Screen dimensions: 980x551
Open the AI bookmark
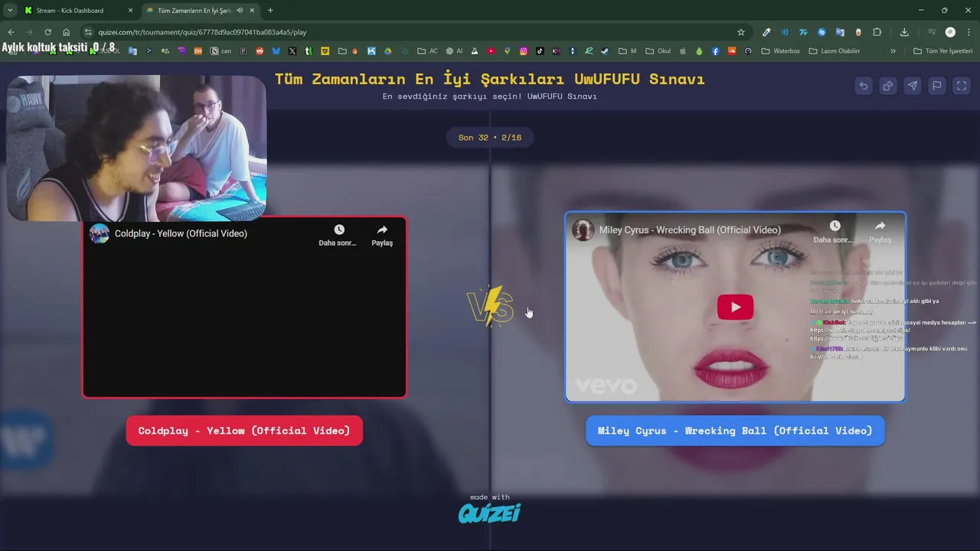(454, 51)
